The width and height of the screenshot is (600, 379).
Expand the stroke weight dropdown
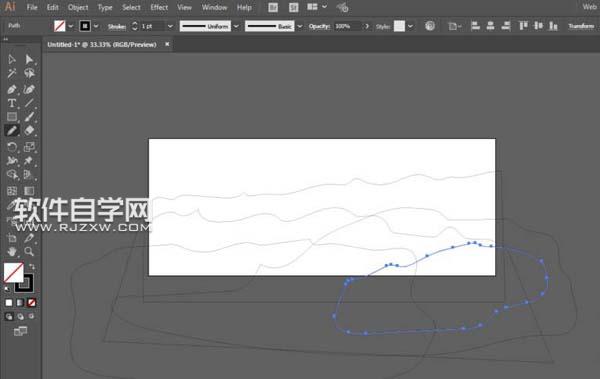click(170, 26)
